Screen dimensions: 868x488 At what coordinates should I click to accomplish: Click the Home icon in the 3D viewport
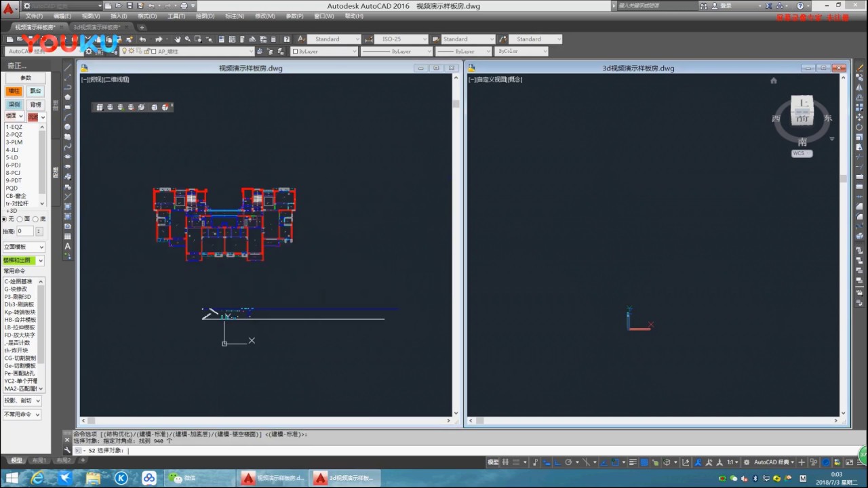pyautogui.click(x=773, y=81)
